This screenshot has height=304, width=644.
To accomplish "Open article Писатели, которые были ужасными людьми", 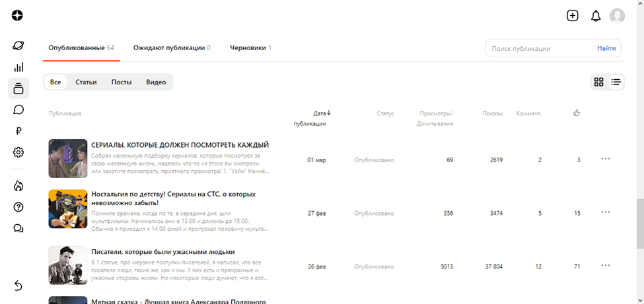I will 163,252.
